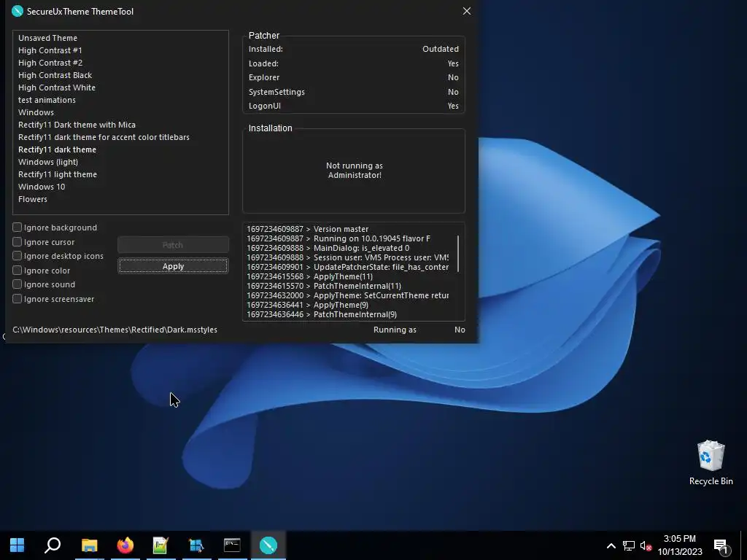Tick the Ignore sound checkbox
This screenshot has height=560, width=747.
tap(18, 284)
